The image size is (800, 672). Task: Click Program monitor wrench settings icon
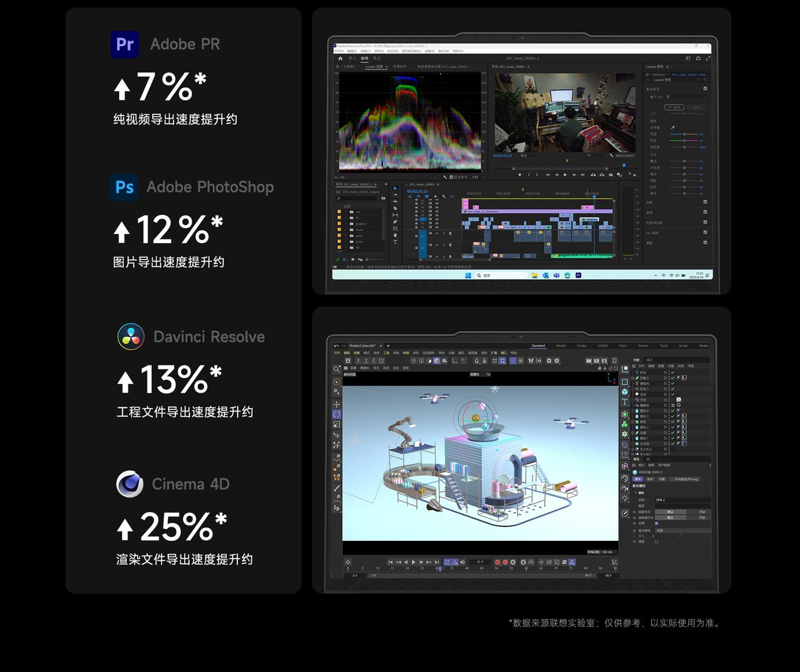coord(612,156)
